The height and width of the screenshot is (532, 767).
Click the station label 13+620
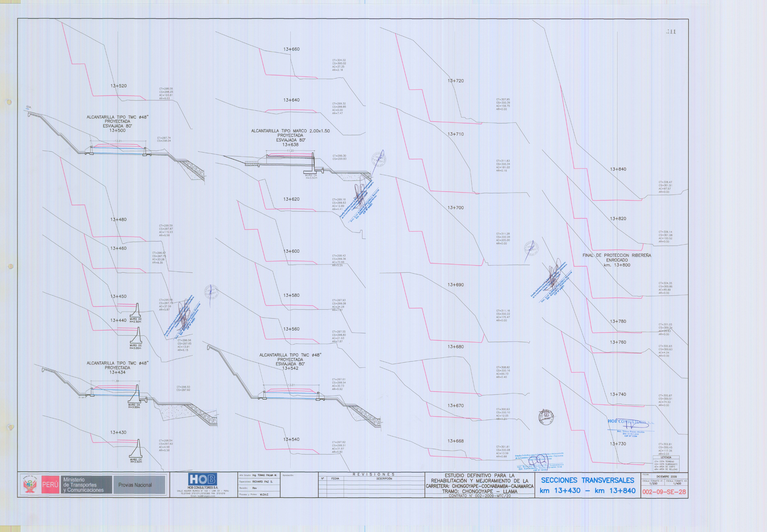[291, 199]
